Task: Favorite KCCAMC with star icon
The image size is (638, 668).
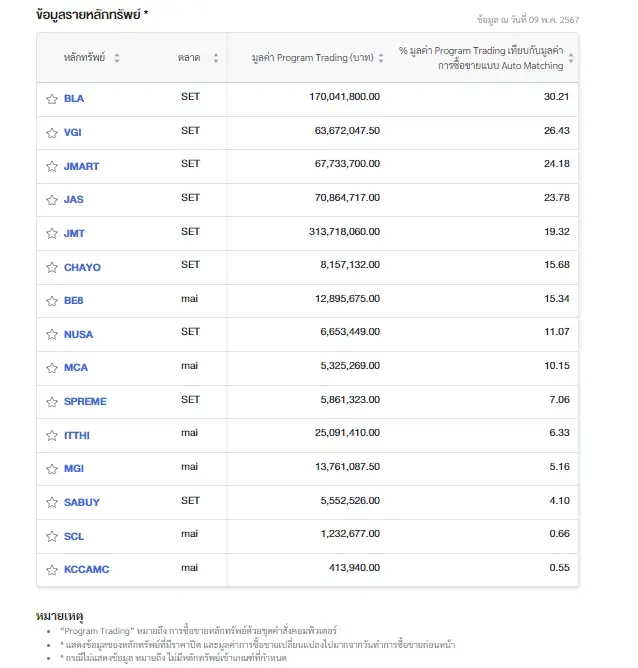Action: 52,570
